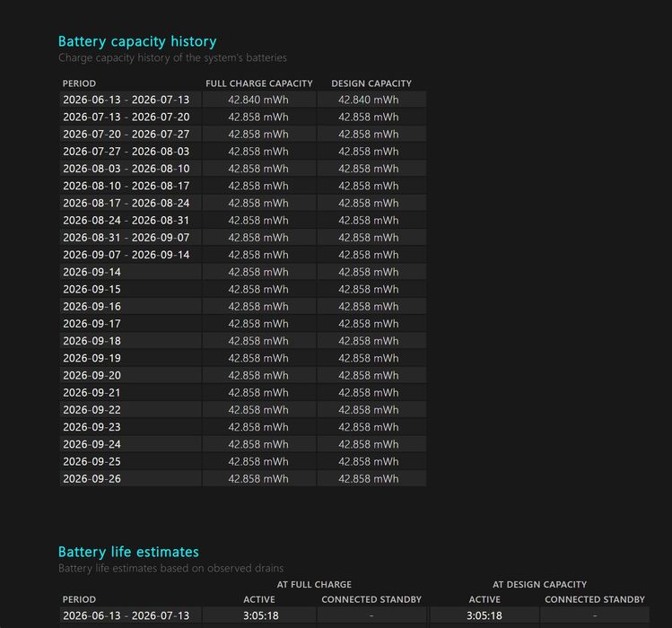This screenshot has width=672, height=628.
Task: Click period 2026-06-13 - 2026-07-13 in life estimates
Action: click(x=126, y=615)
